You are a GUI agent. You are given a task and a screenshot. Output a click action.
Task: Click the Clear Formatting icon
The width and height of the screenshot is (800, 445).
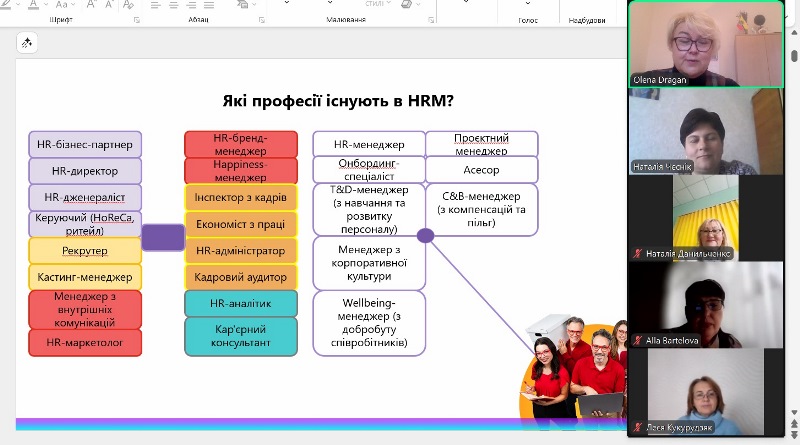click(x=128, y=5)
